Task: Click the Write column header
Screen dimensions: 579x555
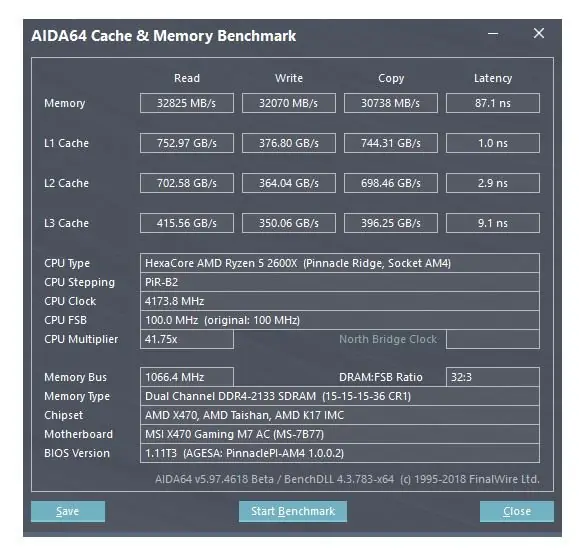Action: click(x=289, y=78)
